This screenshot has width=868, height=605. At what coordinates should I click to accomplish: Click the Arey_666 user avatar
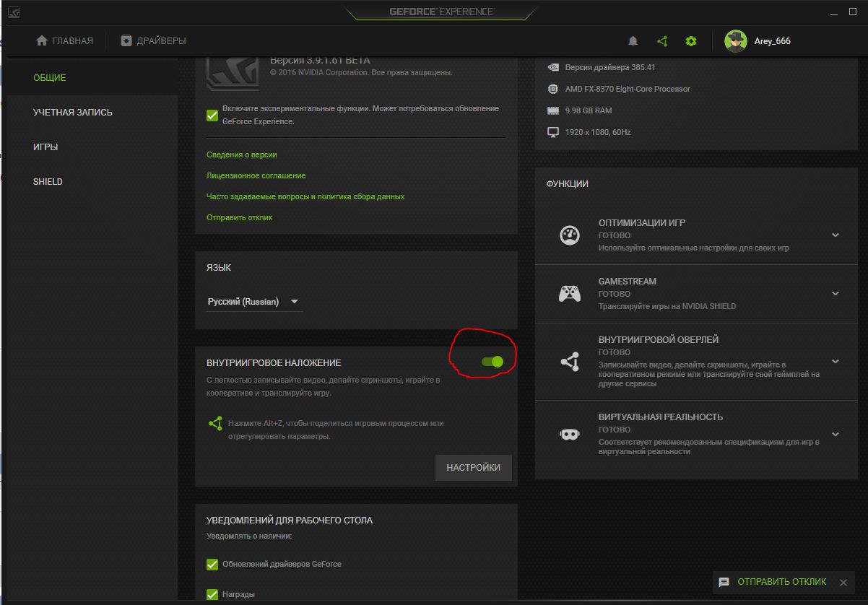(x=735, y=41)
